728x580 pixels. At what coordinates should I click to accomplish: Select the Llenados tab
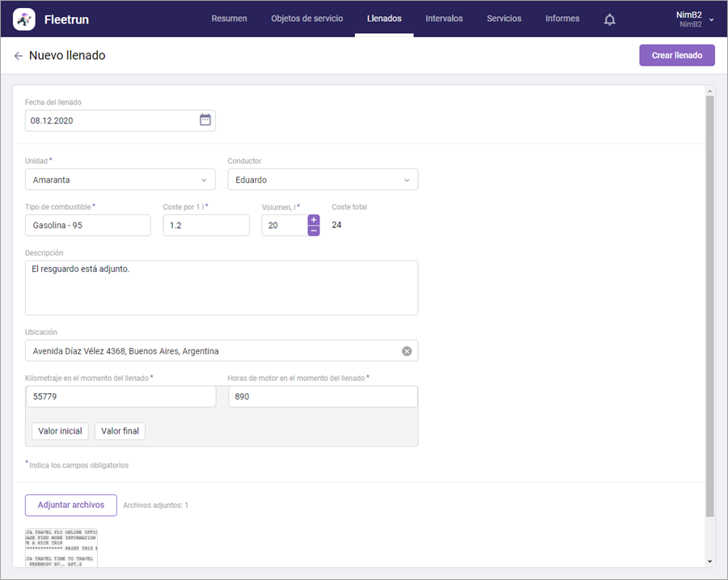pos(384,19)
